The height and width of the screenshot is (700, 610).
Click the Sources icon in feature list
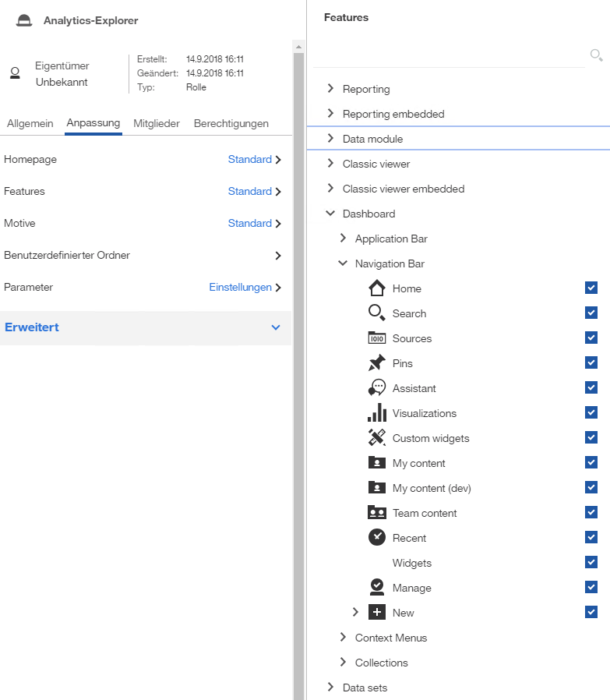(x=377, y=338)
